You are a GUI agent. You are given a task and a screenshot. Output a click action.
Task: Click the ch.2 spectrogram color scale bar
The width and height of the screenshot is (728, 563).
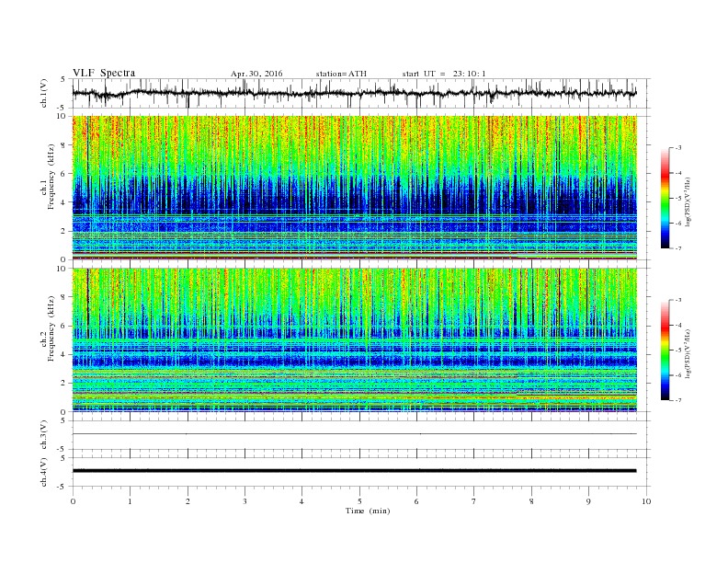pos(665,350)
